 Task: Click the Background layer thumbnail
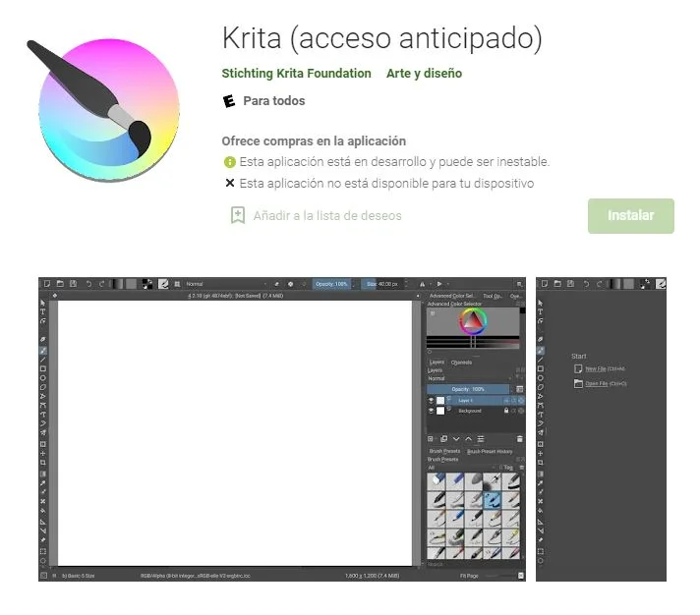(440, 411)
